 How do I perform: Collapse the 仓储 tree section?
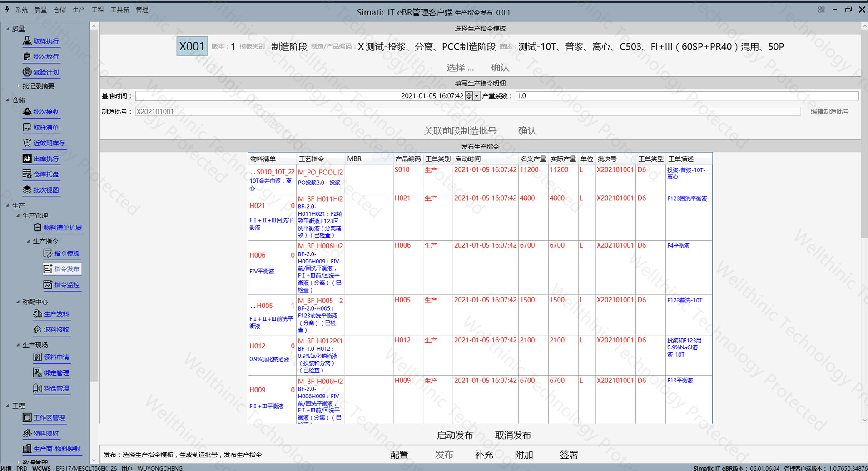7,100
